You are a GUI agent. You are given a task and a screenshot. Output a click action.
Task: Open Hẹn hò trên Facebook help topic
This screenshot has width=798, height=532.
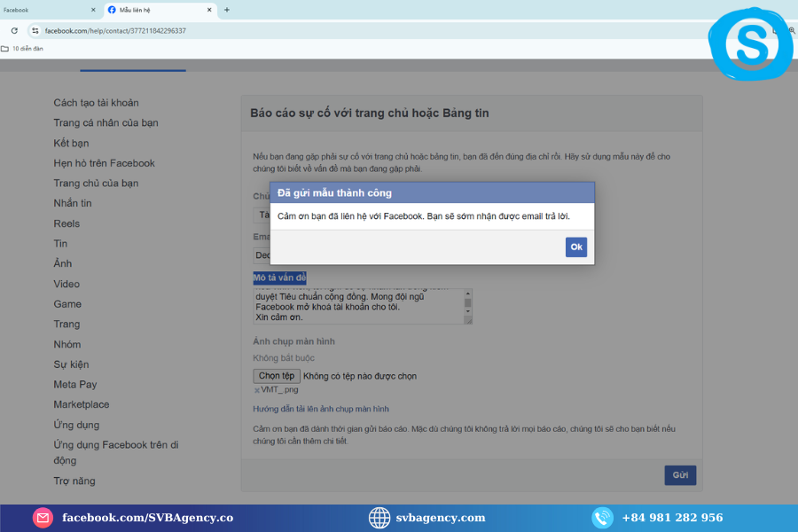[x=104, y=163]
